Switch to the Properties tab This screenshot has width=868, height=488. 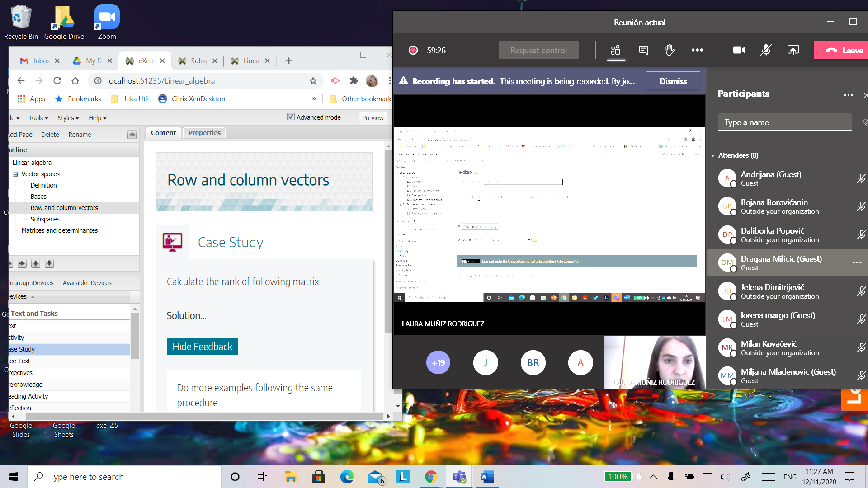204,133
